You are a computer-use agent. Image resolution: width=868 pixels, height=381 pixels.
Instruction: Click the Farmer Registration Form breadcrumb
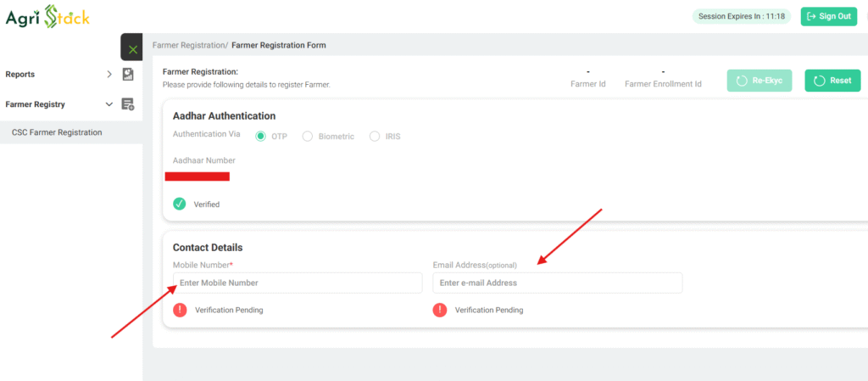(279, 45)
